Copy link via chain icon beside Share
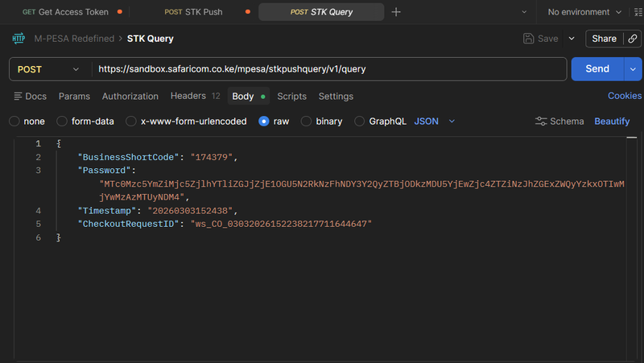644x363 pixels. click(633, 39)
